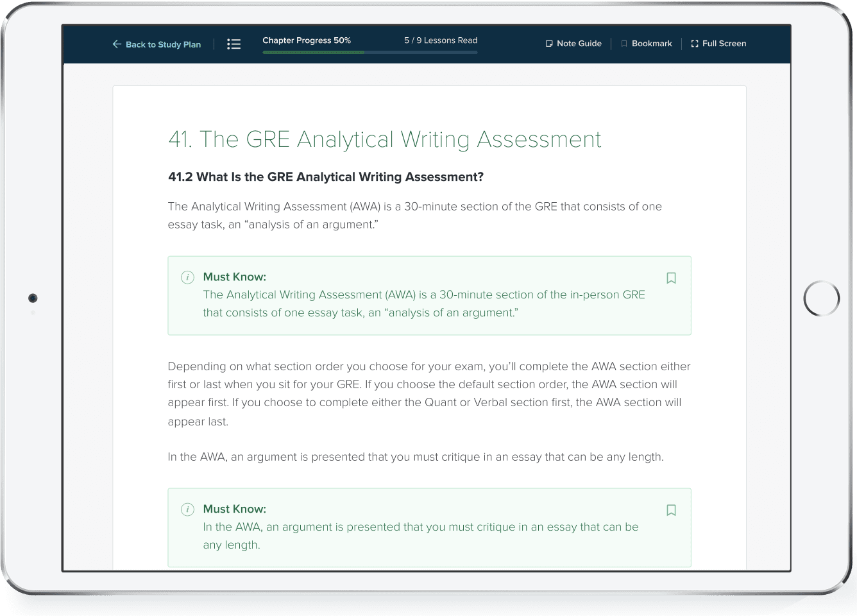Open the Note Guide
857x616 pixels.
tap(573, 43)
